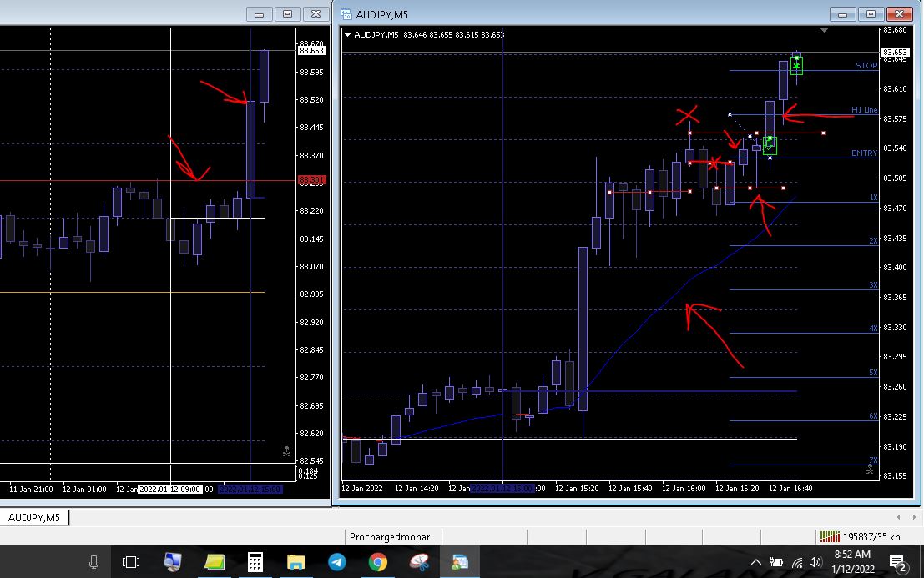924x578 pixels.
Task: Restore the left chart window
Action: pos(288,14)
